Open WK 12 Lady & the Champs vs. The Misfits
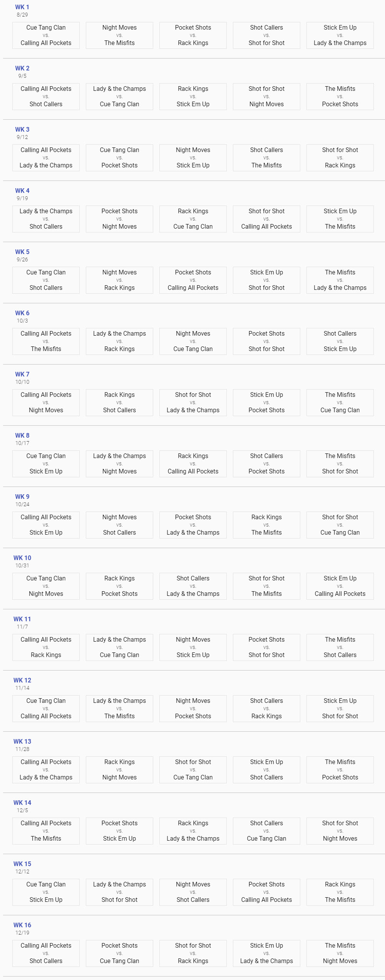 tap(119, 709)
